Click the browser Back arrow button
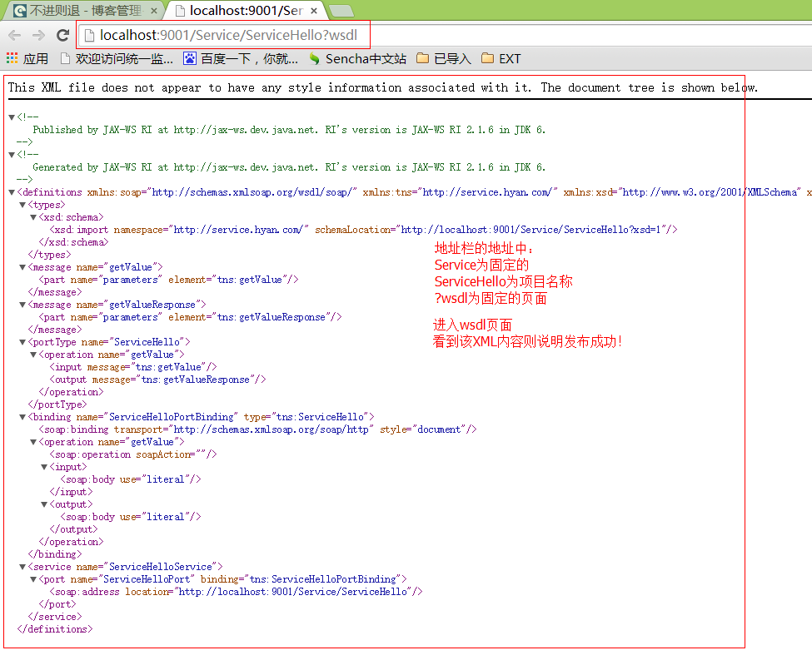This screenshot has height=665, width=812. pos(14,35)
